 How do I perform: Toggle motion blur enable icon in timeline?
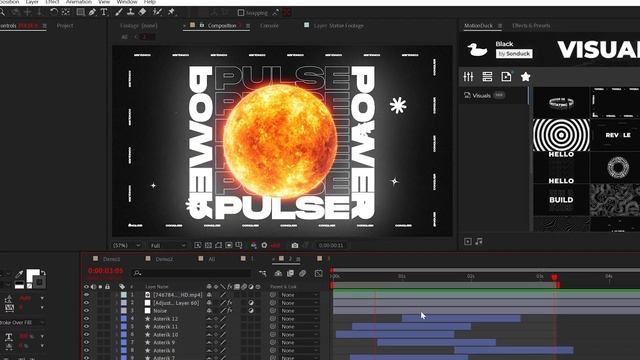(x=302, y=273)
